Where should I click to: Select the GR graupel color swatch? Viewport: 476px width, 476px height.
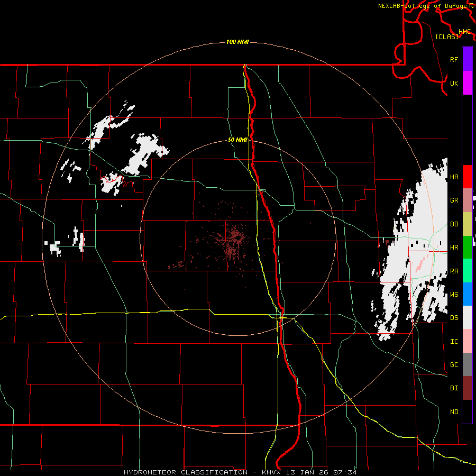pyautogui.click(x=467, y=200)
